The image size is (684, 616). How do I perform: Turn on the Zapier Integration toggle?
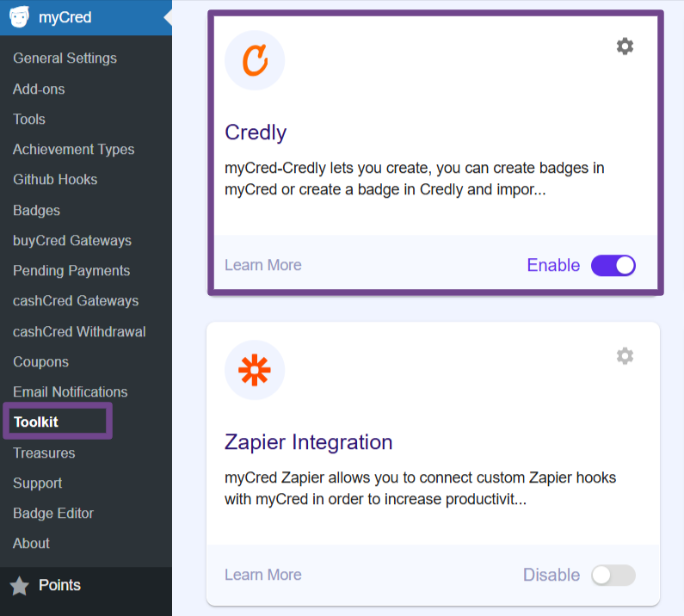[x=613, y=575]
